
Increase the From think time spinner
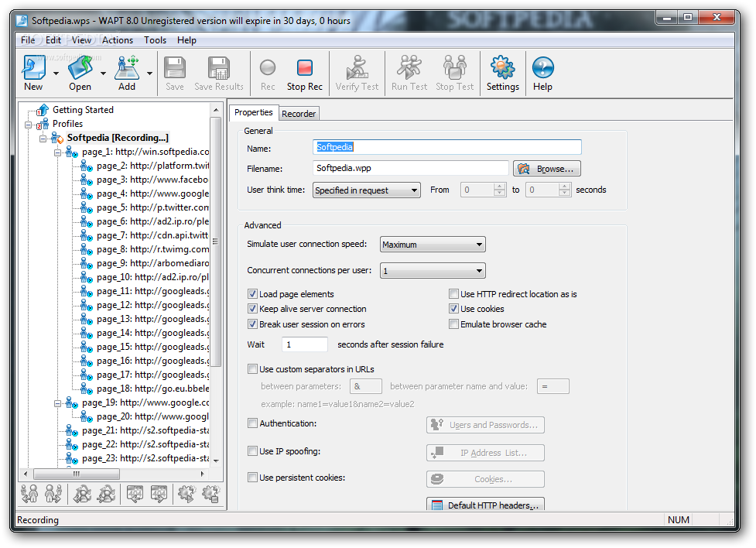[500, 187]
